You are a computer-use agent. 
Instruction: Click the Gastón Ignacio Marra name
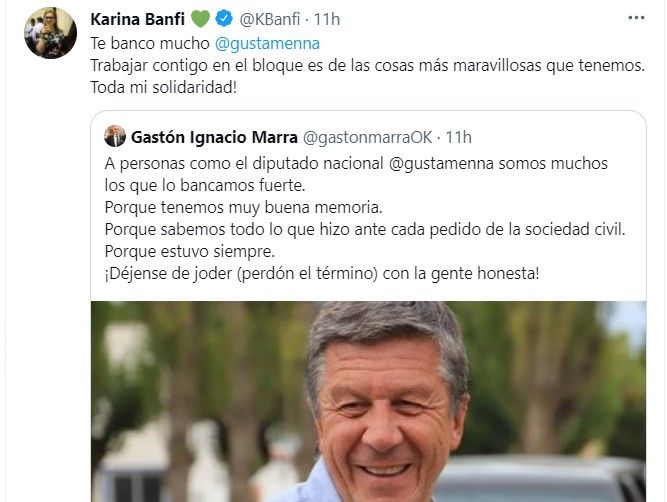point(214,137)
